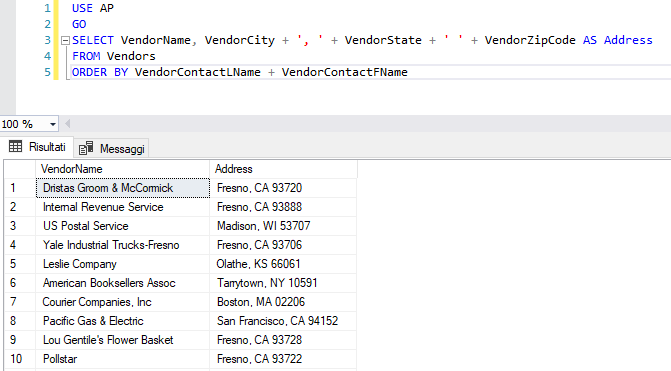Viewport: 671px width, 371px height.
Task: Switch to the Messaggi tab
Action: tap(112, 148)
